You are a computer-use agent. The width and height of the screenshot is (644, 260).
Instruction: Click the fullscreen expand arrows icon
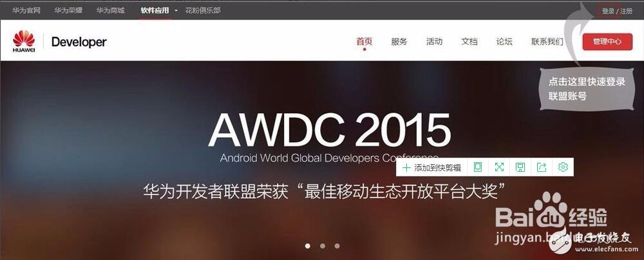(x=499, y=167)
